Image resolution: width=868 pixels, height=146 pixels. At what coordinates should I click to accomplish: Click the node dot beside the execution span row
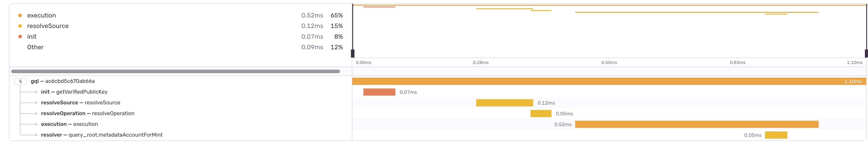pos(36,124)
